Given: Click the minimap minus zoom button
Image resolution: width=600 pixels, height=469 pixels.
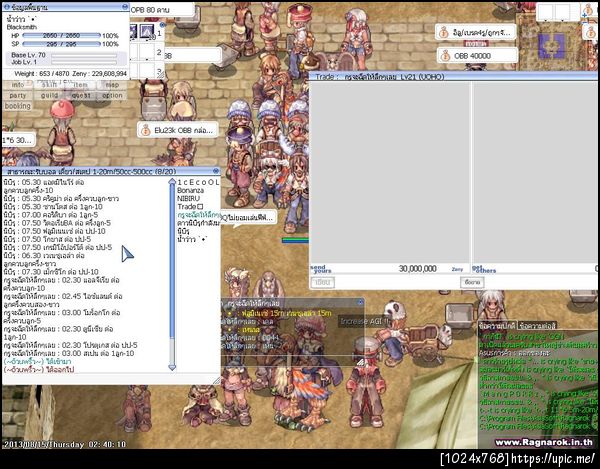Looking at the screenshot, I should coord(585,22).
